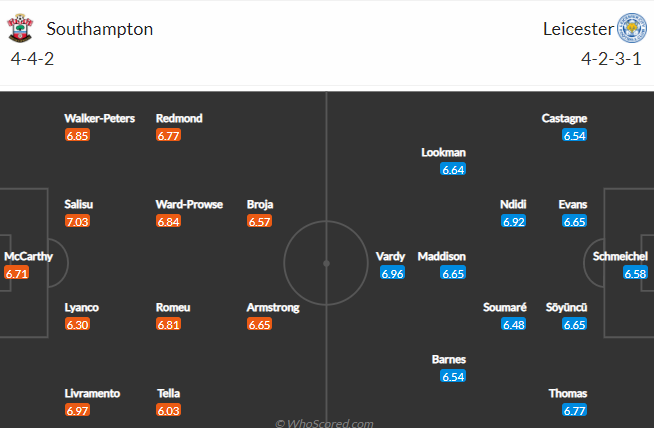Image resolution: width=654 pixels, height=428 pixels.
Task: Select Armstrong's 6.65 rating badge
Action: point(259,324)
